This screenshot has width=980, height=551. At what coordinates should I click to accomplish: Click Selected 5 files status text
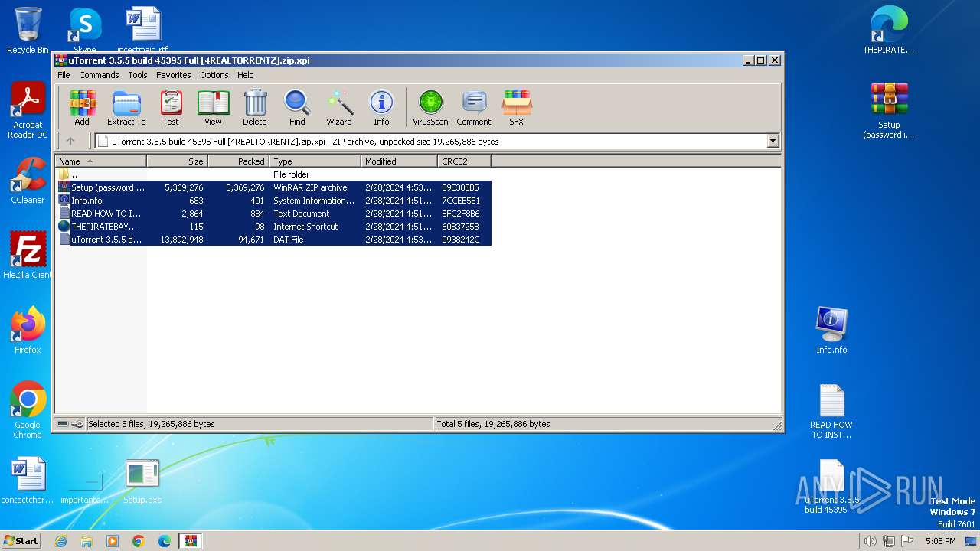[x=151, y=424]
